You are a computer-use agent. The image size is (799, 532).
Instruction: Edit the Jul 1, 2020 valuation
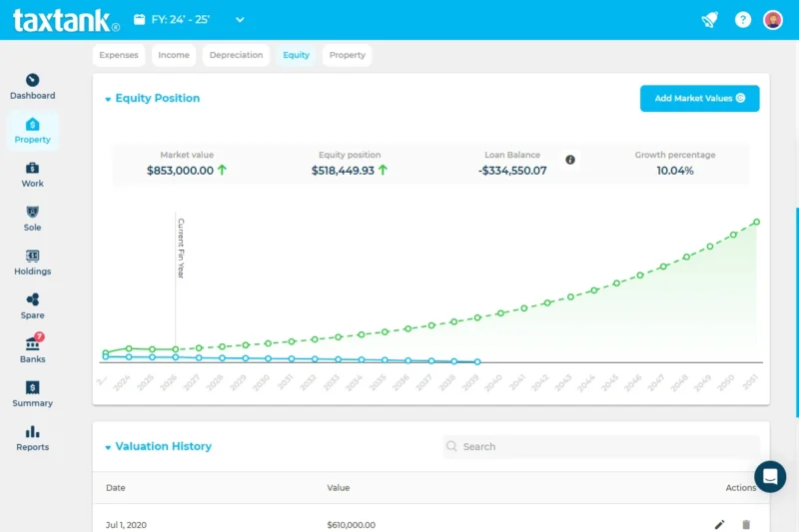point(719,524)
